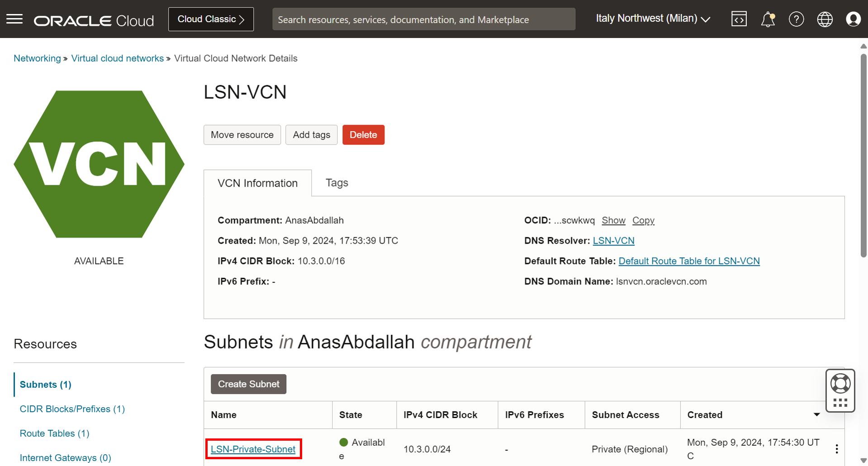Click the VCN creation date value
The image size is (868, 466).
(x=328, y=241)
